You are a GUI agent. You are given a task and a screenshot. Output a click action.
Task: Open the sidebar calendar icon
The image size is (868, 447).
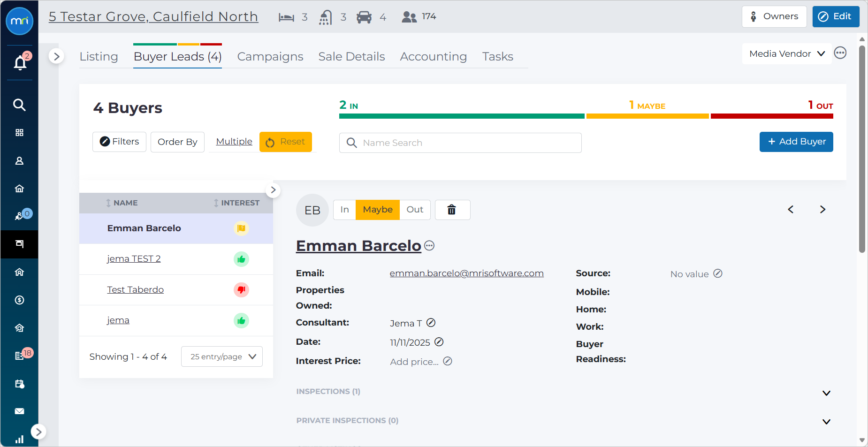(x=19, y=384)
